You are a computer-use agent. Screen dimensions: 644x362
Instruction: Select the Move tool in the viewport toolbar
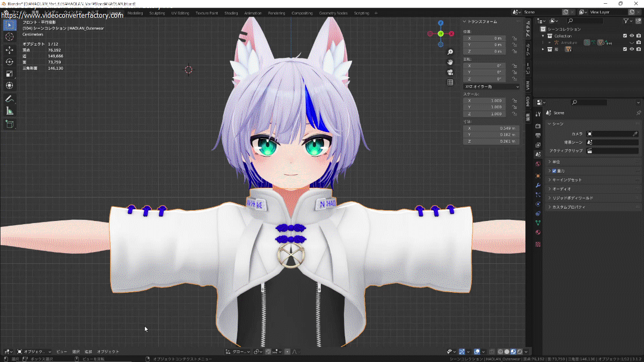point(9,50)
